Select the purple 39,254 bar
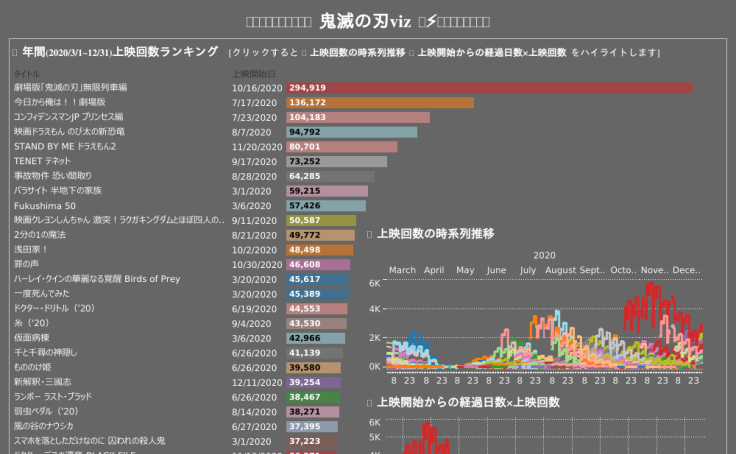The image size is (736, 454). coord(313,383)
